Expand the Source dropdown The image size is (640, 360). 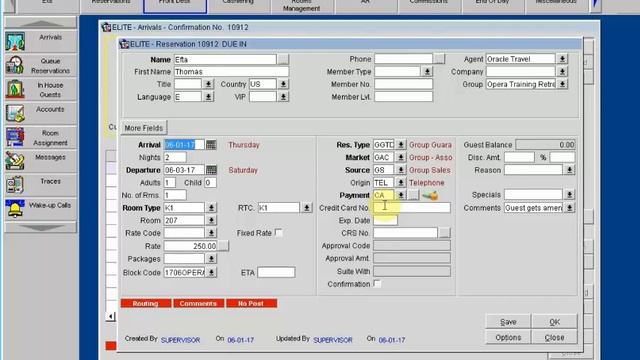coord(401,170)
